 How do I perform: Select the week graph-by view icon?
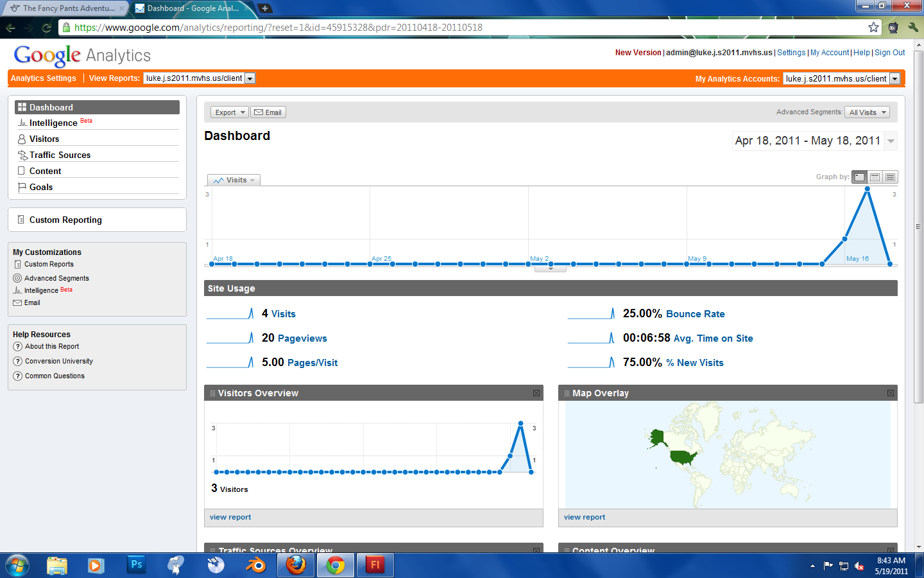point(875,177)
